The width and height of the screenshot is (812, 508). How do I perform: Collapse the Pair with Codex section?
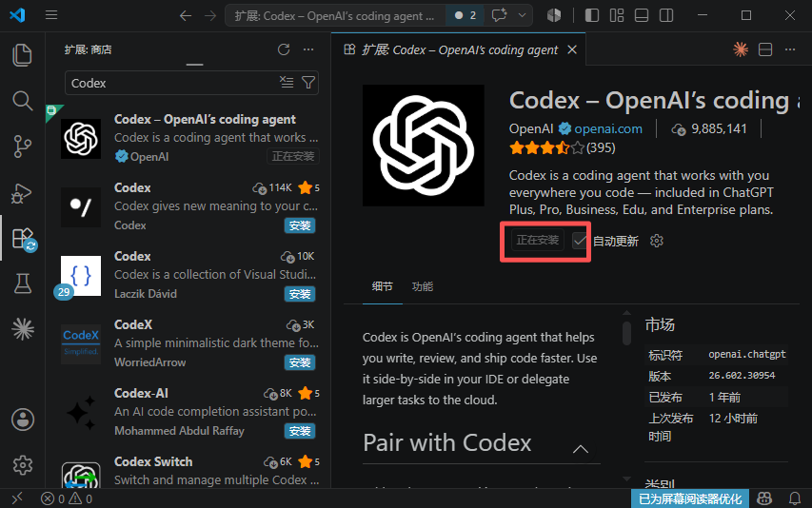(x=581, y=448)
